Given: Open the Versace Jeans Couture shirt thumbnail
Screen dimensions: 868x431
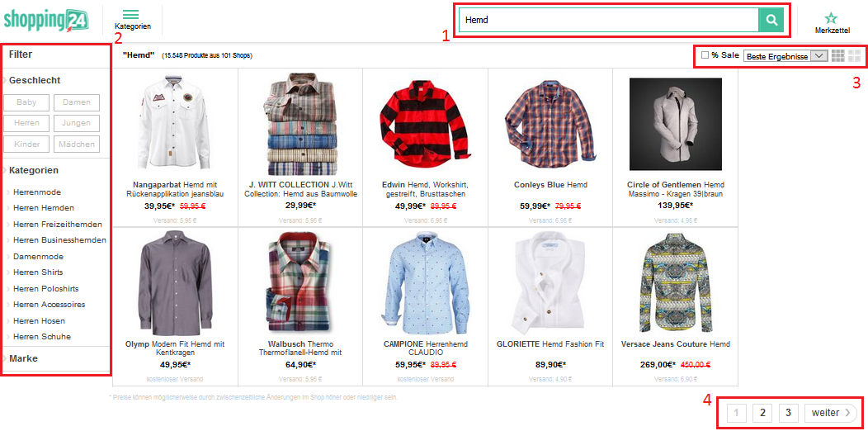Looking at the screenshot, I should pyautogui.click(x=674, y=281).
